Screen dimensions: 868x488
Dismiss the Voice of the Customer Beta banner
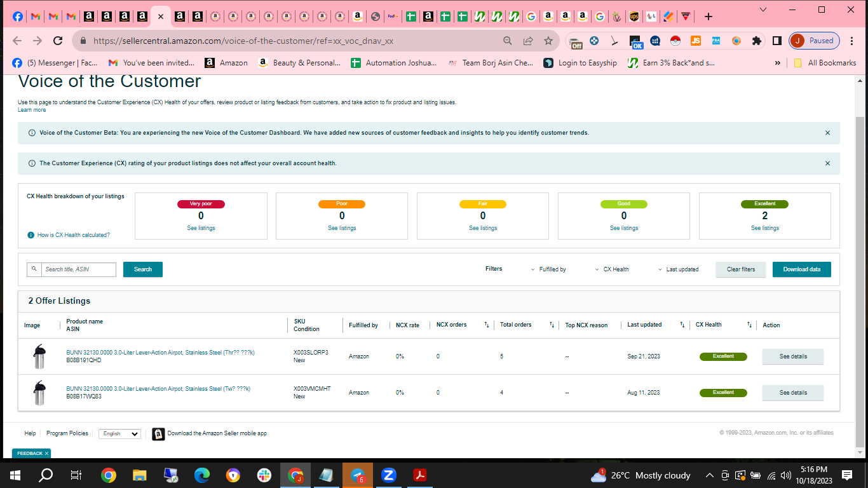click(x=827, y=133)
